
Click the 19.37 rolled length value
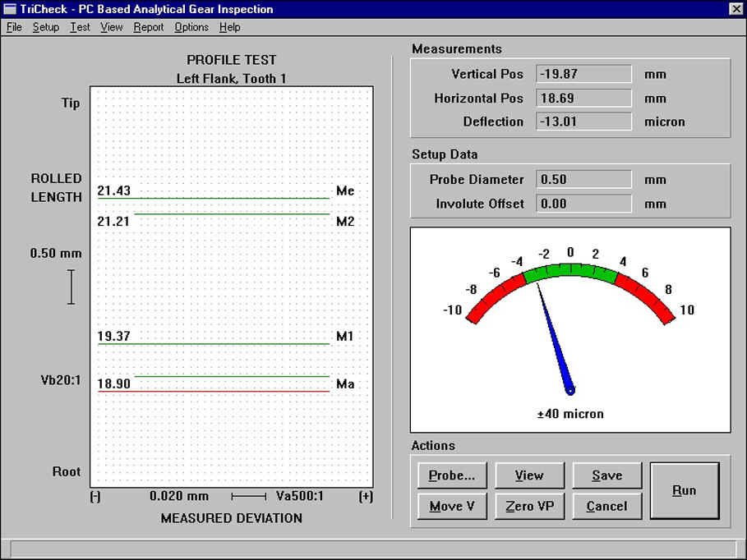coord(114,336)
